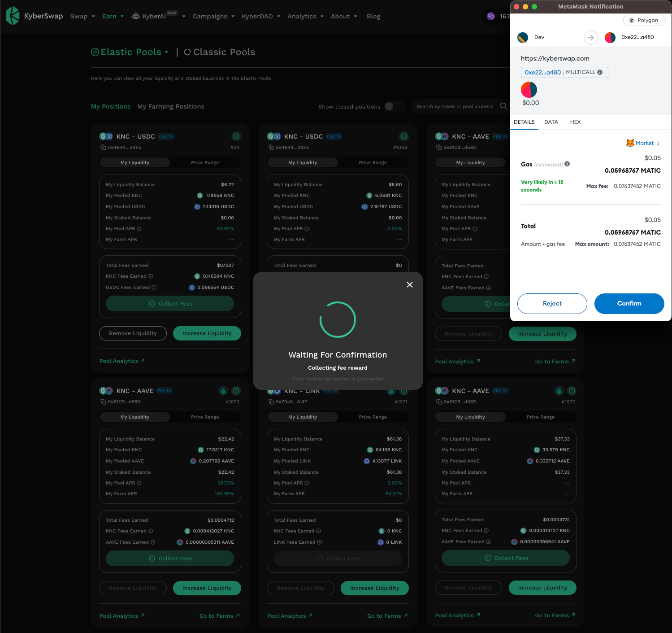Click the Dev account avatar in MetaMask
The height and width of the screenshot is (633, 672).
523,38
